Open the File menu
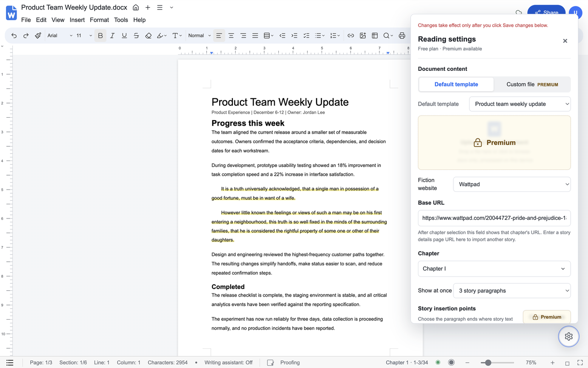This screenshot has width=588, height=368. point(26,20)
